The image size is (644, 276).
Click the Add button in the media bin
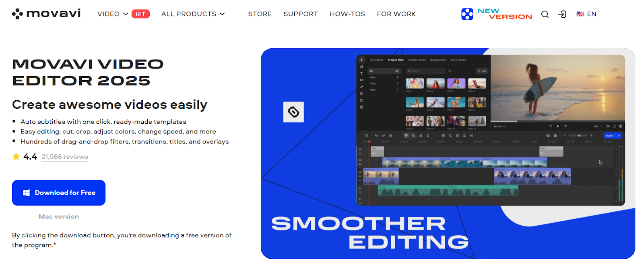[x=482, y=71]
